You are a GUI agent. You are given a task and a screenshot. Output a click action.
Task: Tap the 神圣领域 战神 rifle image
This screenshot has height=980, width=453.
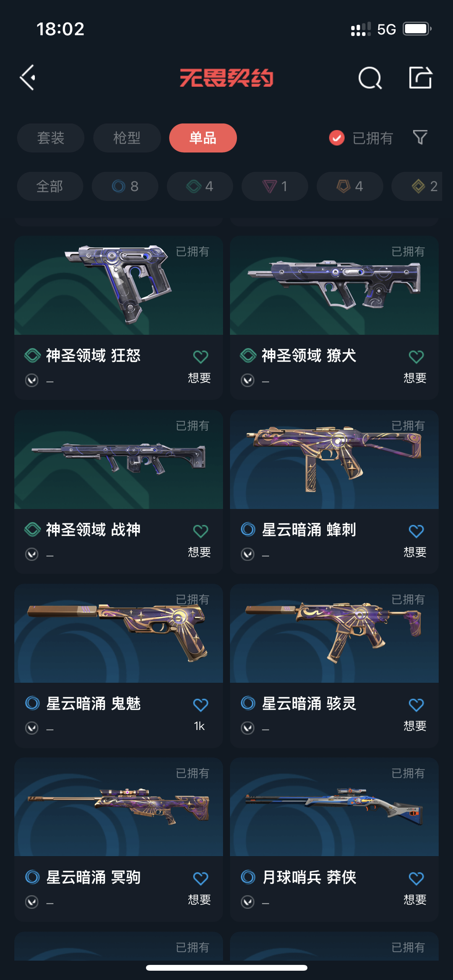click(119, 460)
